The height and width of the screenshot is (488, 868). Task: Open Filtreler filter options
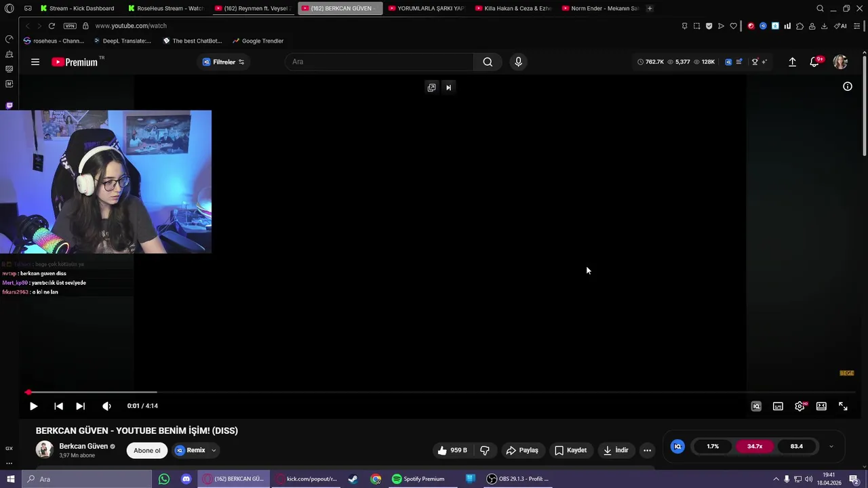click(224, 62)
